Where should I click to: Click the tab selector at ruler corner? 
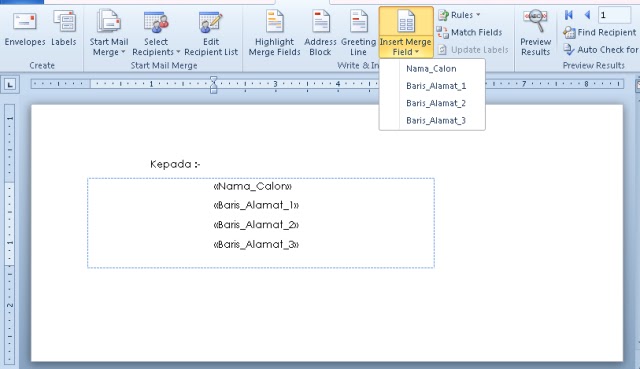tap(10, 84)
